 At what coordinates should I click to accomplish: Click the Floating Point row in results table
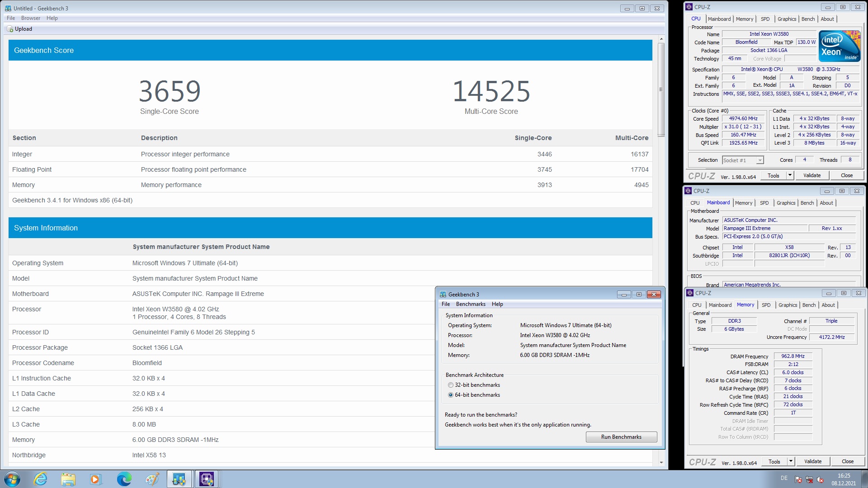(330, 169)
